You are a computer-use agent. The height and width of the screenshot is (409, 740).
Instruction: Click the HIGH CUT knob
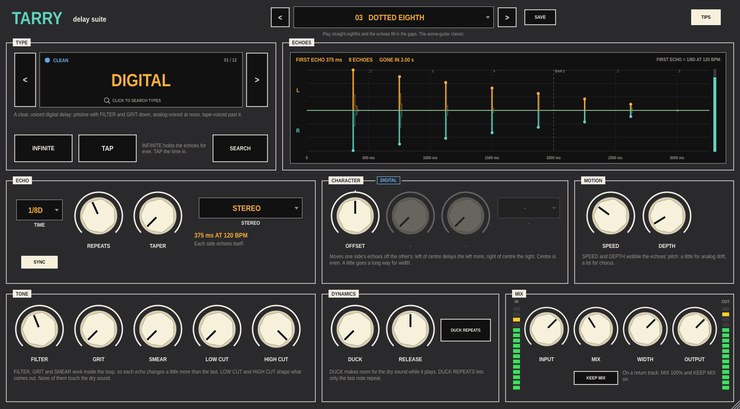276,329
